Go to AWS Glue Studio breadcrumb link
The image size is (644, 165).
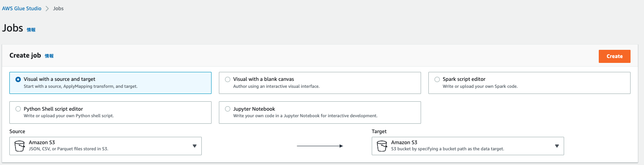(x=22, y=9)
